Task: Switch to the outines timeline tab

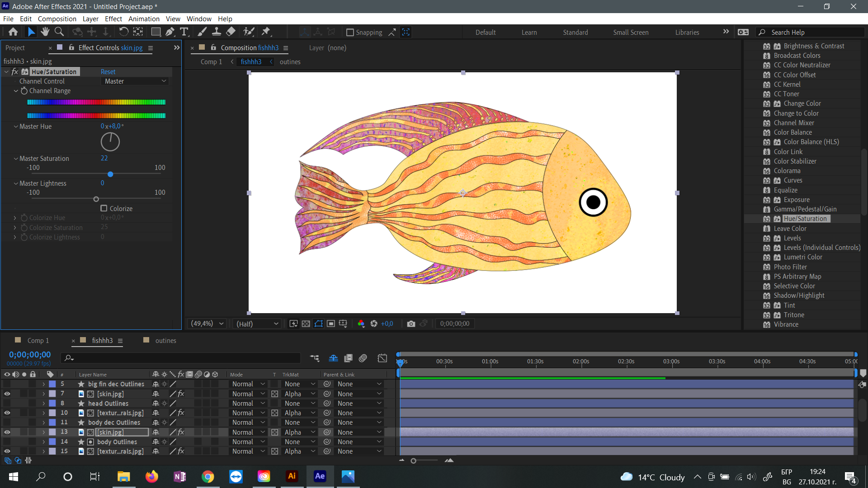Action: tap(165, 341)
